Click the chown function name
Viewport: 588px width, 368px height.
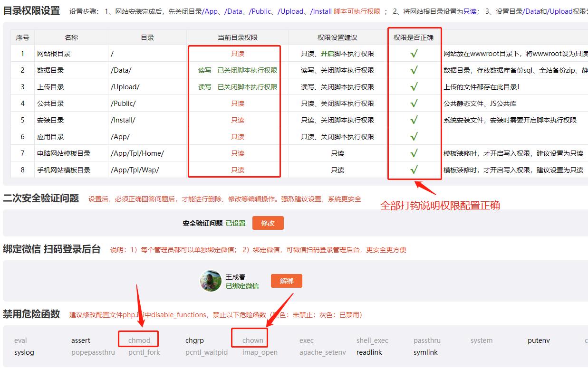tap(252, 340)
